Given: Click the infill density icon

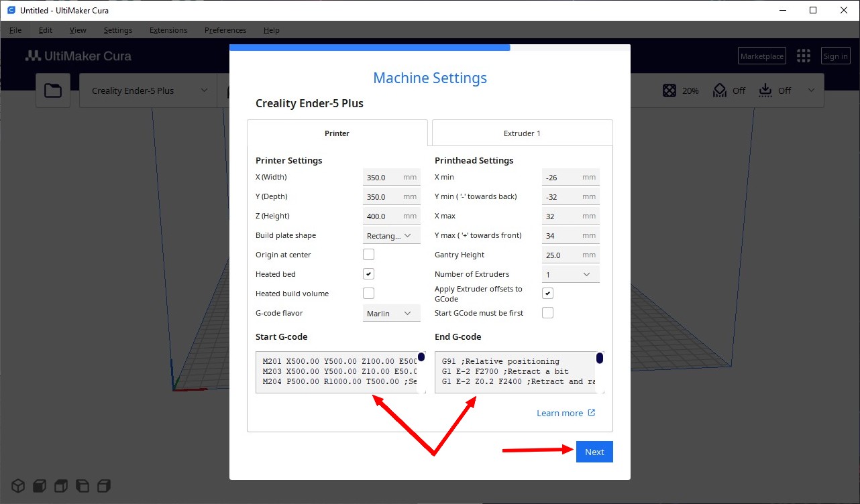Looking at the screenshot, I should tap(669, 90).
